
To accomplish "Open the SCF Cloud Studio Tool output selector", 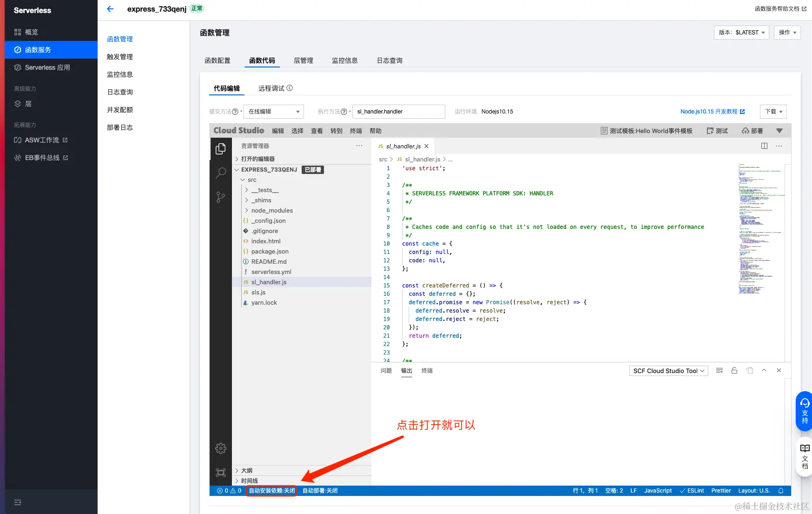I will pyautogui.click(x=668, y=371).
